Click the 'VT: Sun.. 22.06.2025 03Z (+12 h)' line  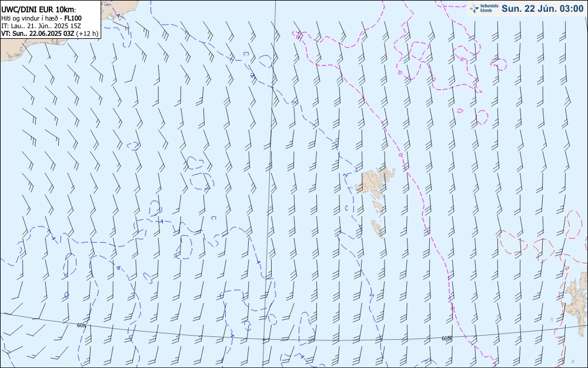point(50,34)
